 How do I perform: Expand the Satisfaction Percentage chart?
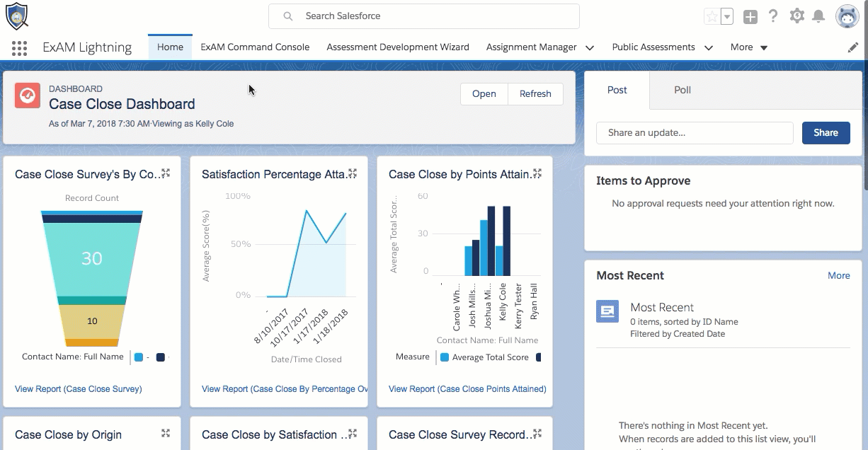click(353, 173)
